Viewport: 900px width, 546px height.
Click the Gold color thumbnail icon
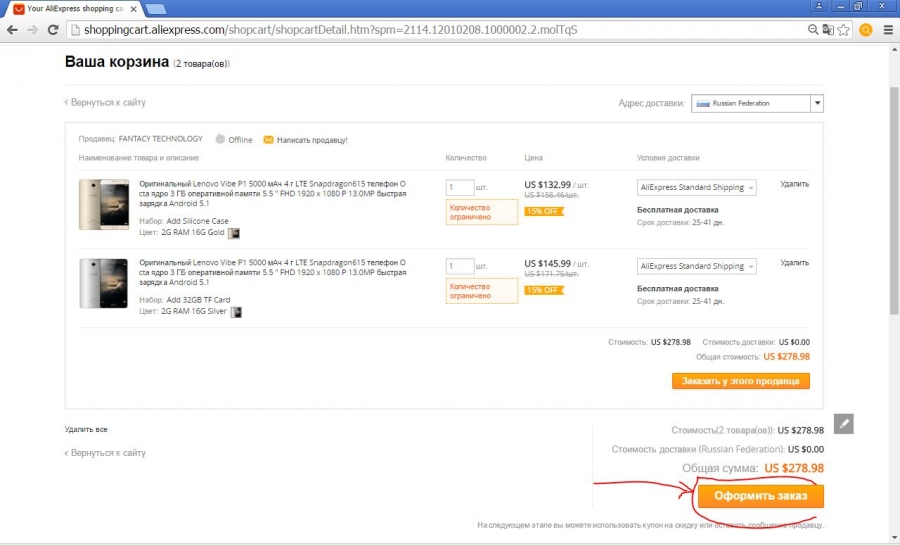[x=234, y=233]
